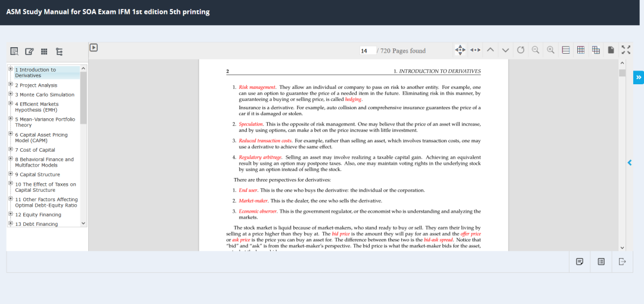This screenshot has width=644, height=304.
Task: Open '5 Mean-Variance Portfolio Theory' entry
Action: (45, 122)
